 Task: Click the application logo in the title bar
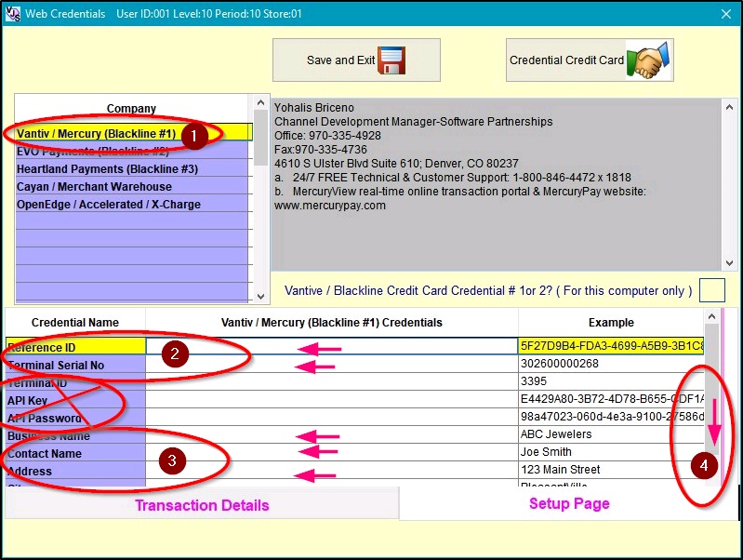(x=13, y=13)
